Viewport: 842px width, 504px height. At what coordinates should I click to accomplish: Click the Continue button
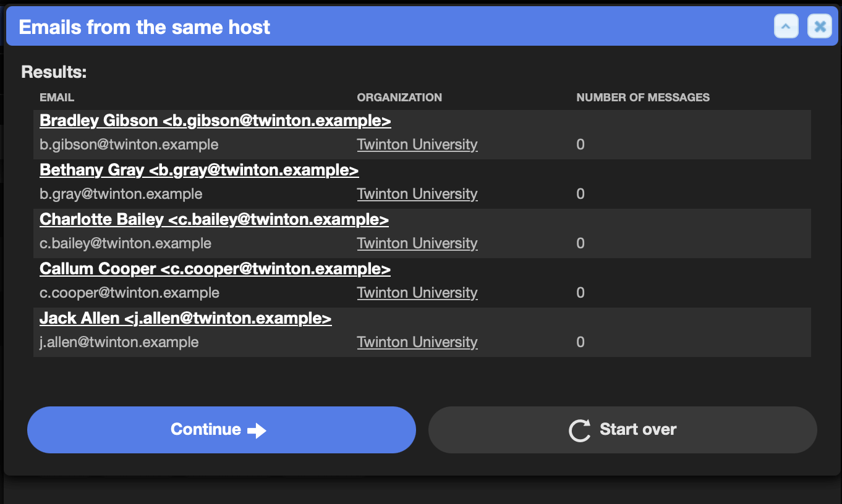(x=221, y=430)
